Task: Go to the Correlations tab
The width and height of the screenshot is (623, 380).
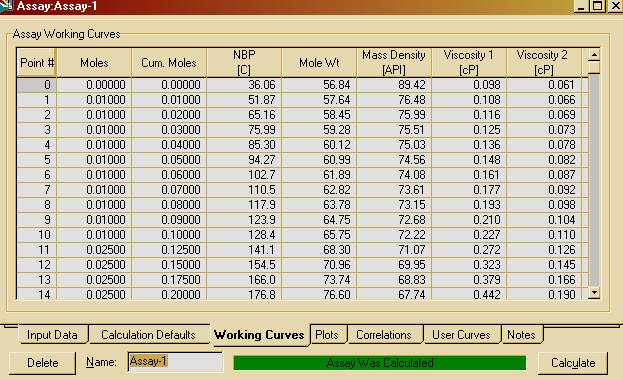Action: point(384,335)
